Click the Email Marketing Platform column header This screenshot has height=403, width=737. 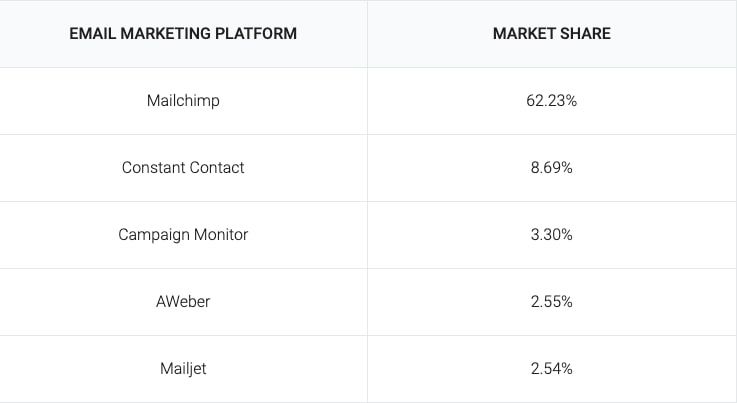[183, 33]
